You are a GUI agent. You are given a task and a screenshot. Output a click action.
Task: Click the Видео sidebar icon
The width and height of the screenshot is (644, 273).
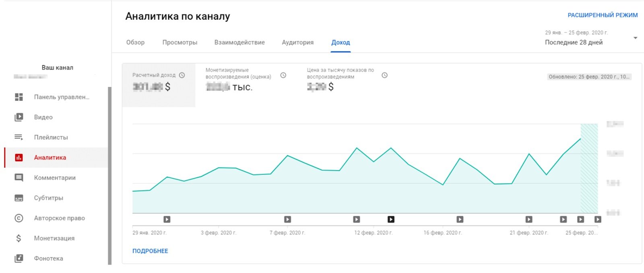(19, 117)
